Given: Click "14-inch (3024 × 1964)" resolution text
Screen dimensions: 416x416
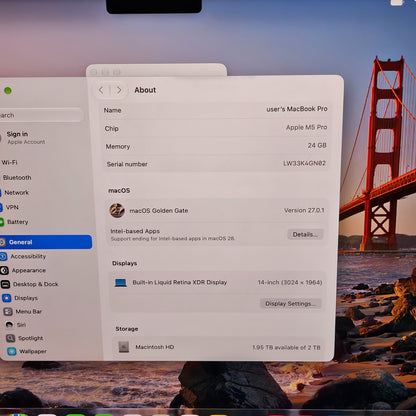Looking at the screenshot, I should click(290, 283).
